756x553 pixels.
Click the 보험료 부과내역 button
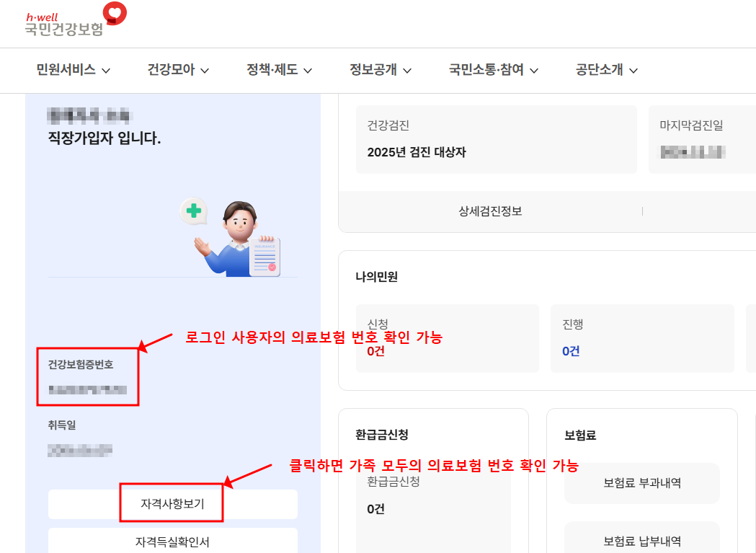point(641,483)
